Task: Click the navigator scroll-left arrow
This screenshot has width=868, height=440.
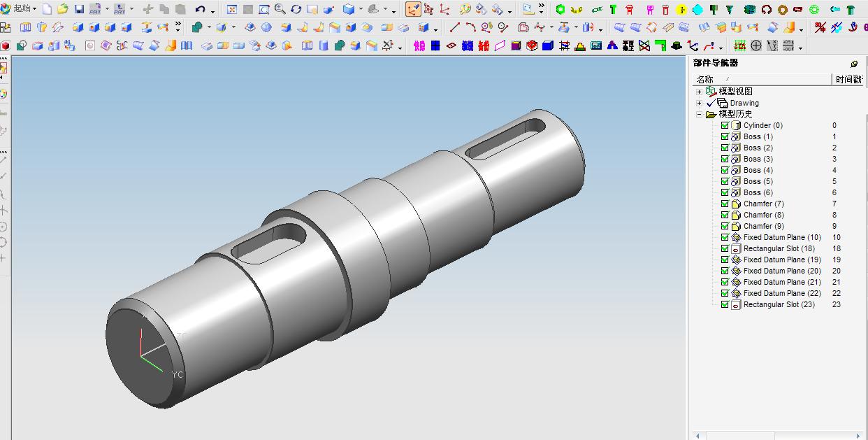Action: (697, 435)
